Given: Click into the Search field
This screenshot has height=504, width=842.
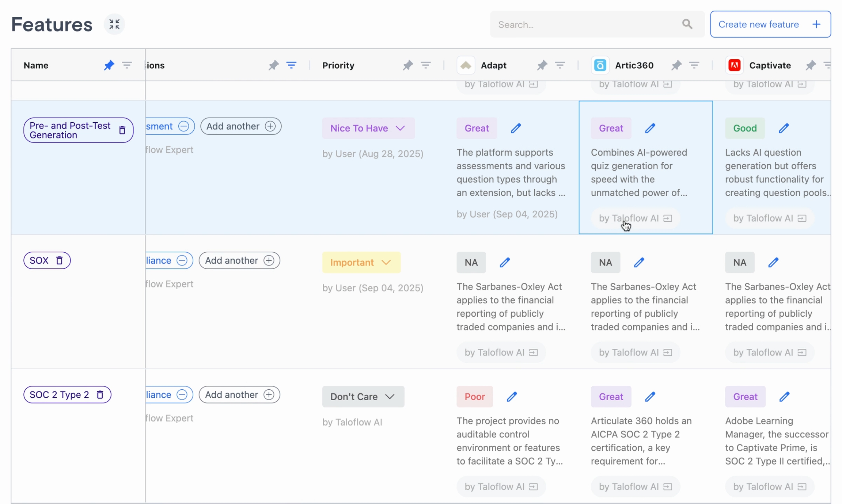Looking at the screenshot, I should tap(585, 24).
